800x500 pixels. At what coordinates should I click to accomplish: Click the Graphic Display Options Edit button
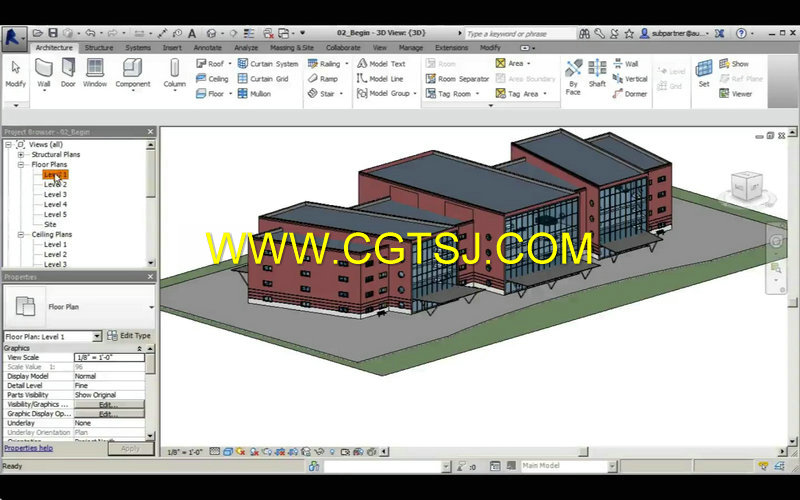[x=109, y=414]
